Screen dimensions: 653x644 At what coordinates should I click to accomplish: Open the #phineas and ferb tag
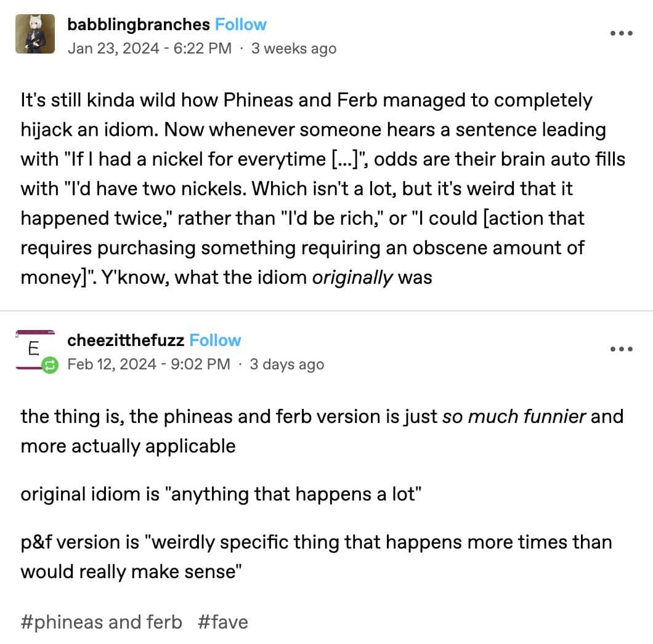[x=100, y=622]
